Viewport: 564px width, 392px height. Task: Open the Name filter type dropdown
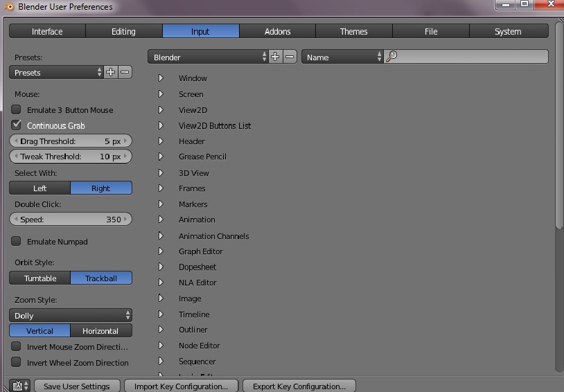click(x=342, y=57)
